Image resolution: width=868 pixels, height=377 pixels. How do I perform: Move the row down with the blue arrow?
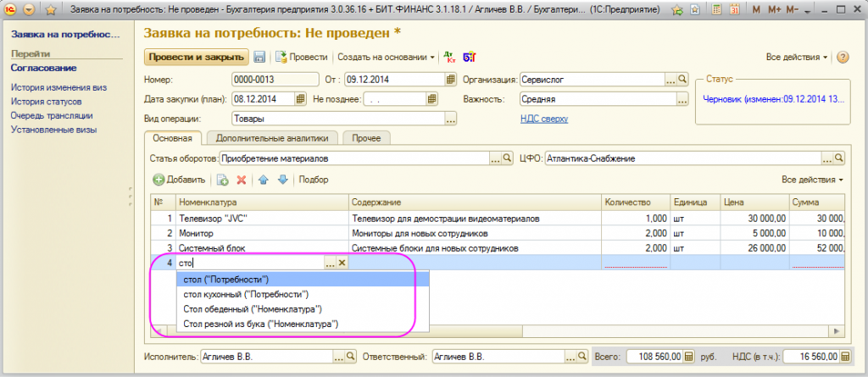[x=283, y=180]
